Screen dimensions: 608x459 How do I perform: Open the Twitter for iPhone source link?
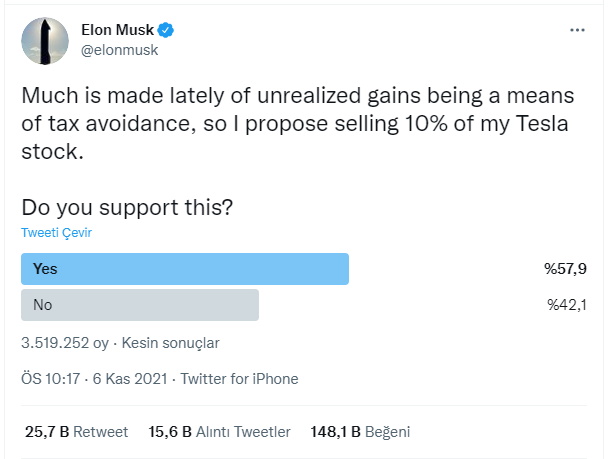coord(240,379)
